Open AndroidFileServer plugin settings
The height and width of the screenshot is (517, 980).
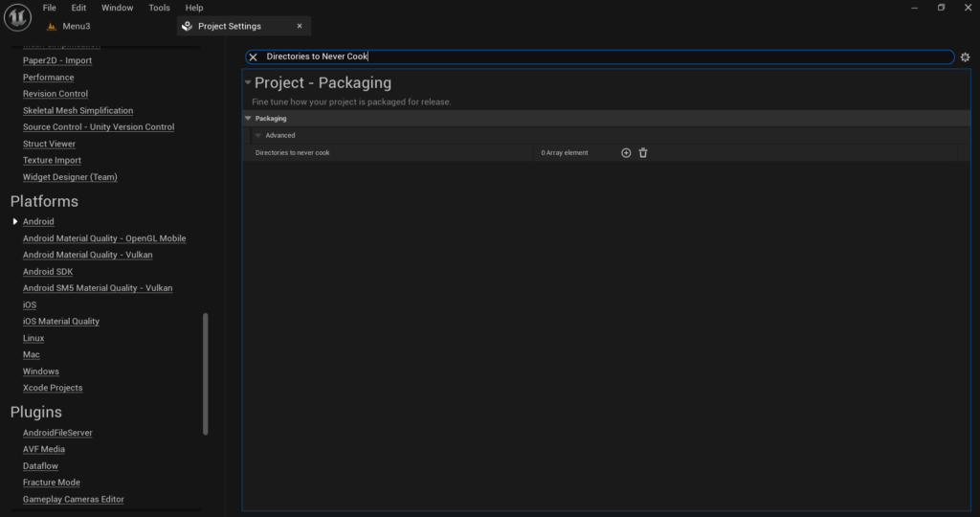coord(57,432)
